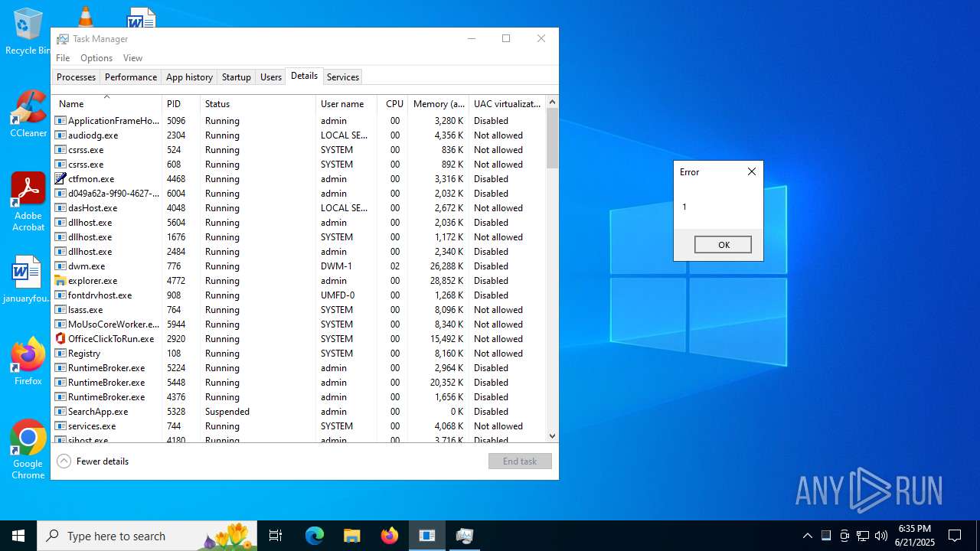Select the januaryfou Word document icon

click(28, 279)
